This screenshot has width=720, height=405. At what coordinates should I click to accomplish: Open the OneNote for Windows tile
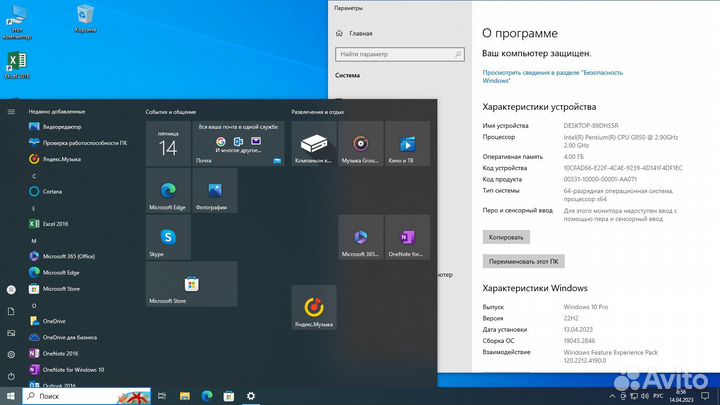tap(408, 237)
